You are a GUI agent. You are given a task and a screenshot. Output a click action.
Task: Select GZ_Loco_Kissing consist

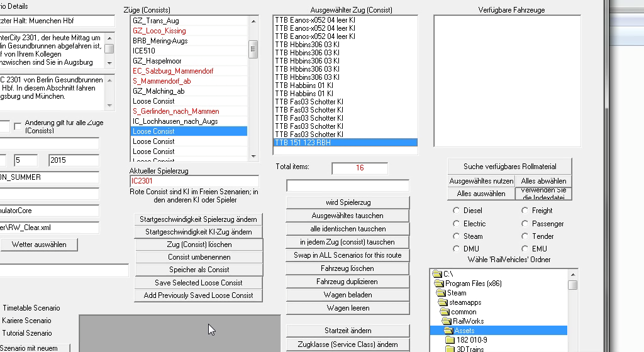[x=189, y=31]
